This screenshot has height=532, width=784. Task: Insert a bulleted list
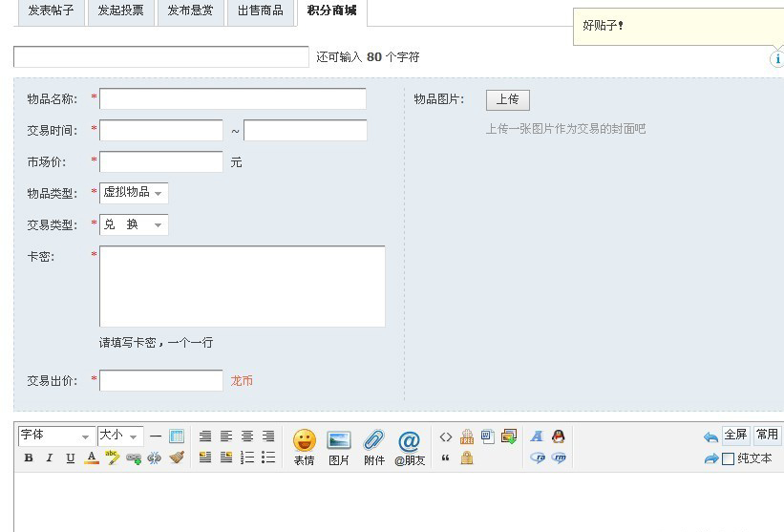pyautogui.click(x=268, y=457)
